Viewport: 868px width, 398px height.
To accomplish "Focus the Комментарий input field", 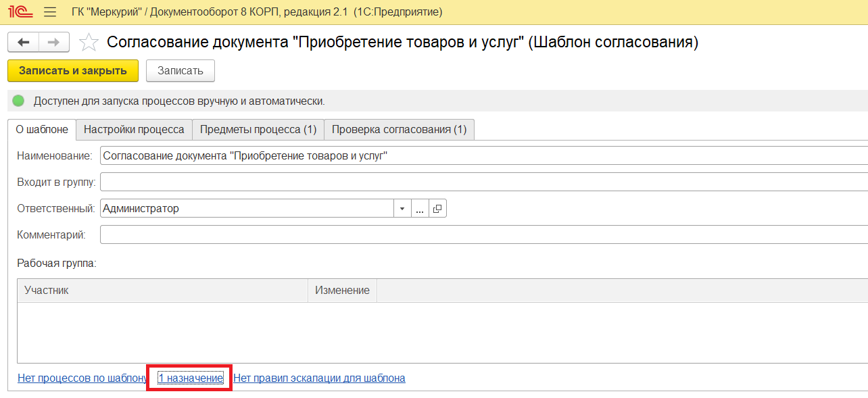I will (x=473, y=235).
